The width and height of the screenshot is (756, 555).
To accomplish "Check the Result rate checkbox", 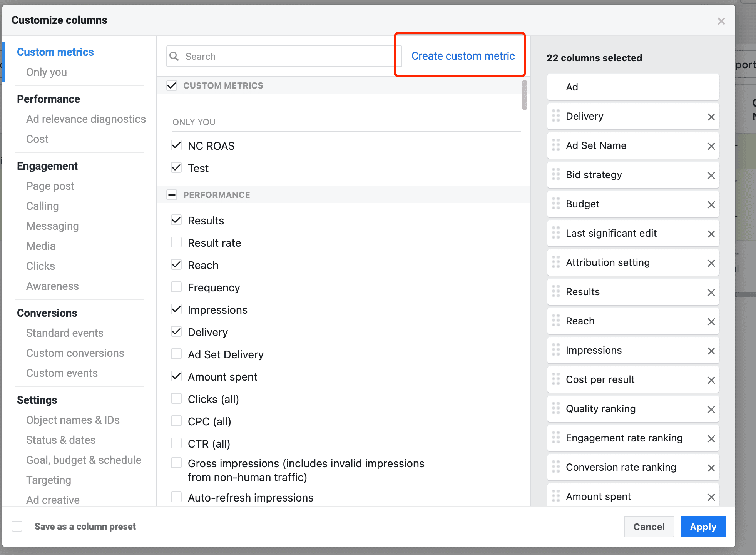I will (176, 242).
